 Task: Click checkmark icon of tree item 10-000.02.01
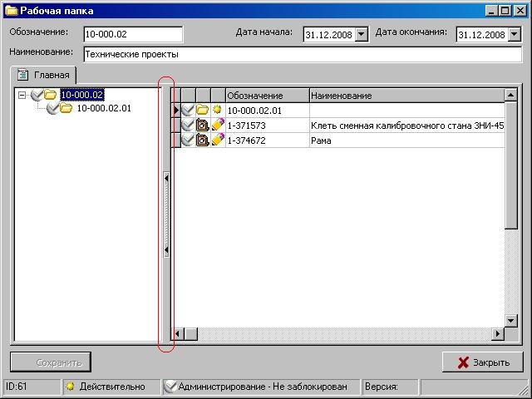[x=52, y=109]
